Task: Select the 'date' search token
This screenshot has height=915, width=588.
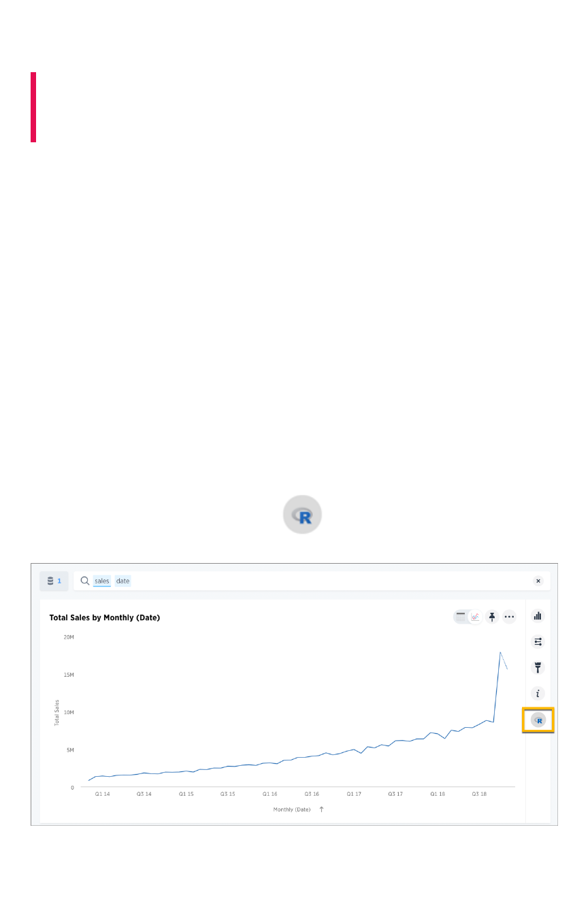Action: [x=122, y=581]
